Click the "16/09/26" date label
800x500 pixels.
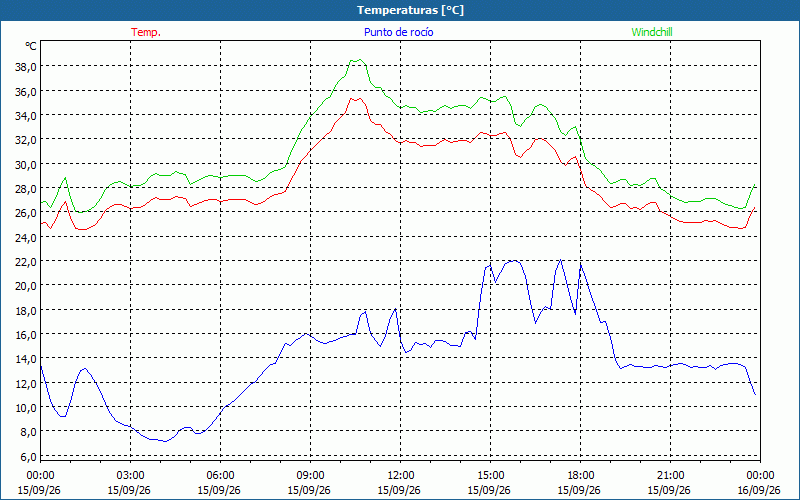[x=759, y=490]
